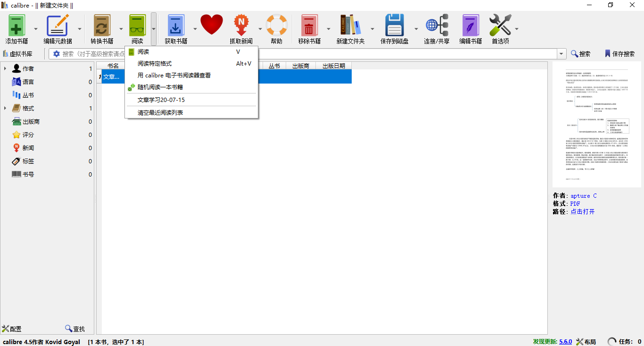
Task: Click the 虚拟书库 (Virtual library) button
Action: coord(18,54)
